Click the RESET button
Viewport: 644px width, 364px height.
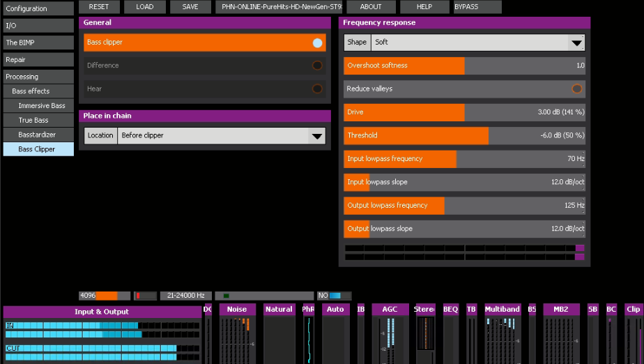coord(99,7)
